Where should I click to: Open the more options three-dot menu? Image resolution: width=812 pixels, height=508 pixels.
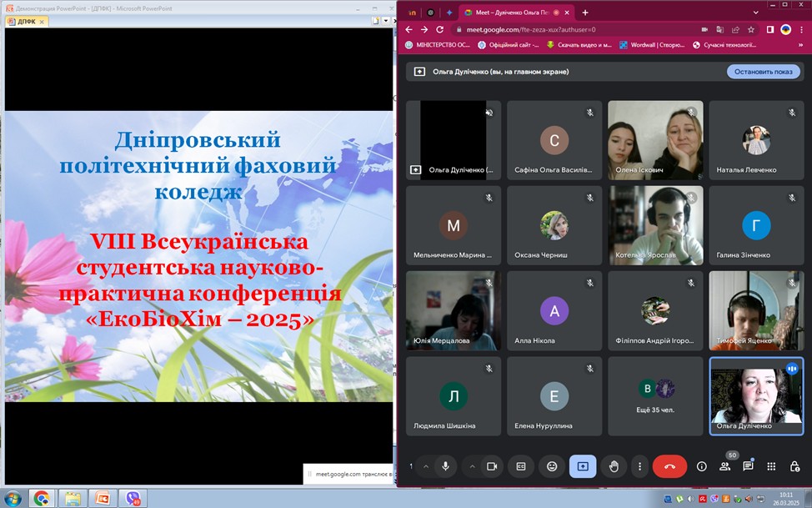tap(639, 466)
